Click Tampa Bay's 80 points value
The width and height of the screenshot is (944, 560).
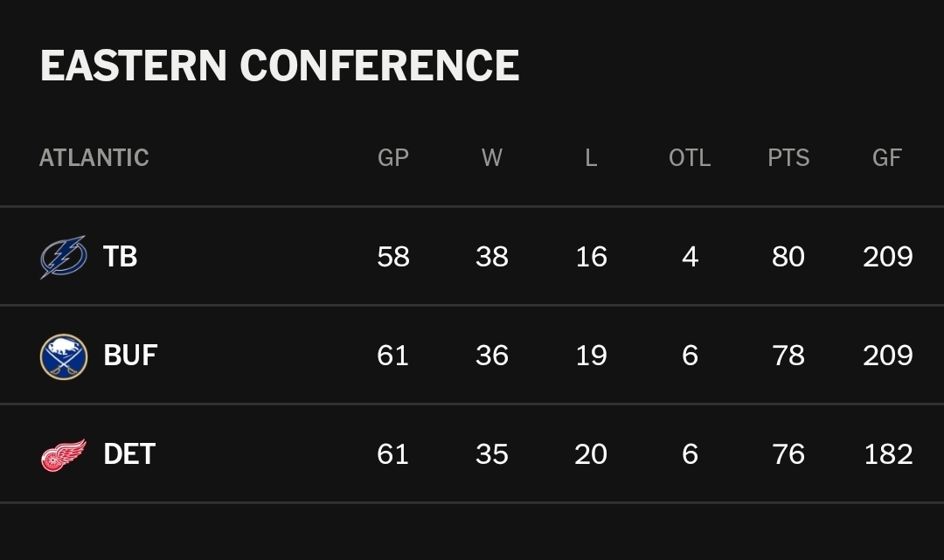pyautogui.click(x=788, y=257)
